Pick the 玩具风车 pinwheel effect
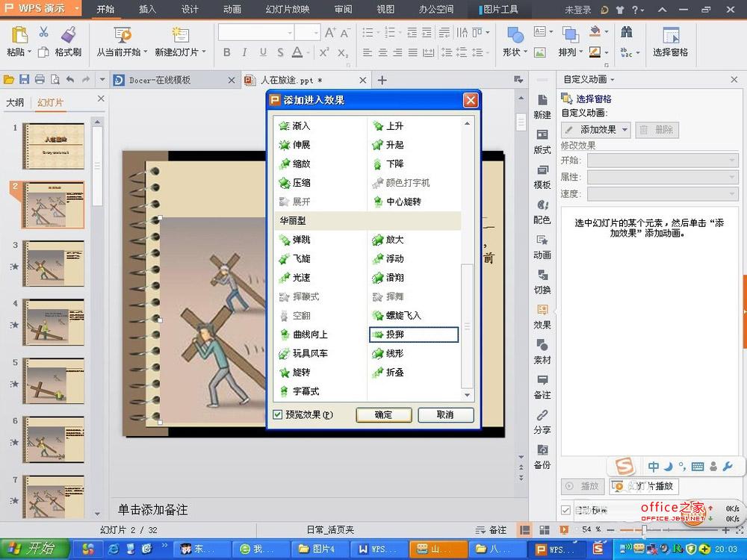 tap(309, 353)
